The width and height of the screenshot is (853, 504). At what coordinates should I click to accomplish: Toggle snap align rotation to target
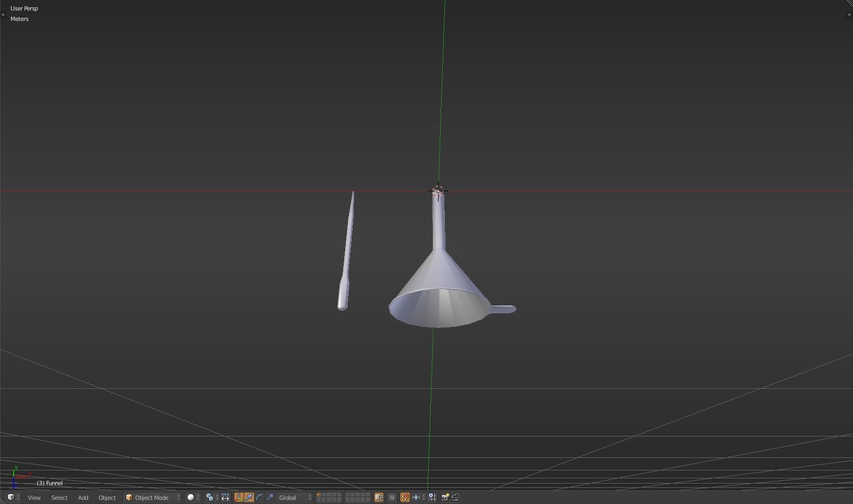(432, 497)
